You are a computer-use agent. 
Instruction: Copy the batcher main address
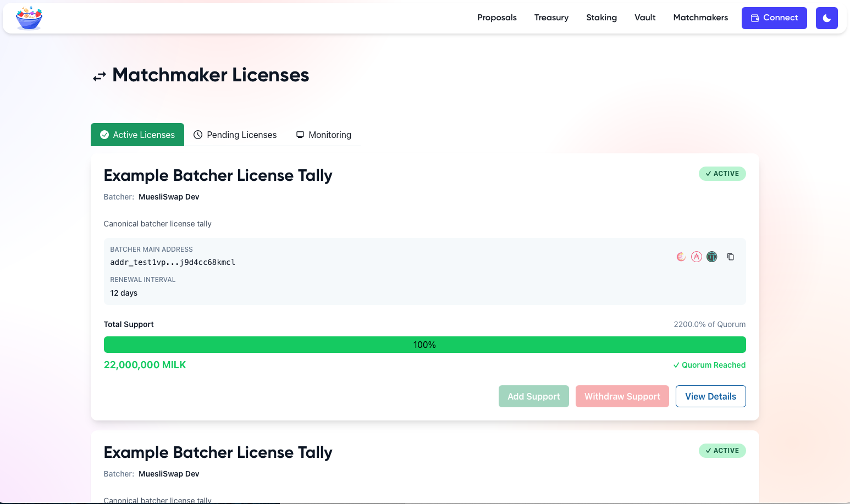pos(731,257)
